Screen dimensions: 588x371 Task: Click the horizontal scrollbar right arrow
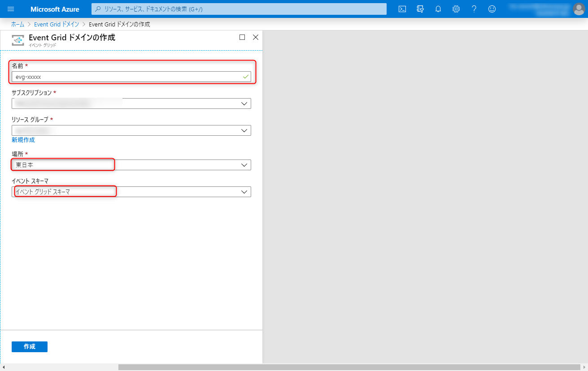click(x=584, y=367)
